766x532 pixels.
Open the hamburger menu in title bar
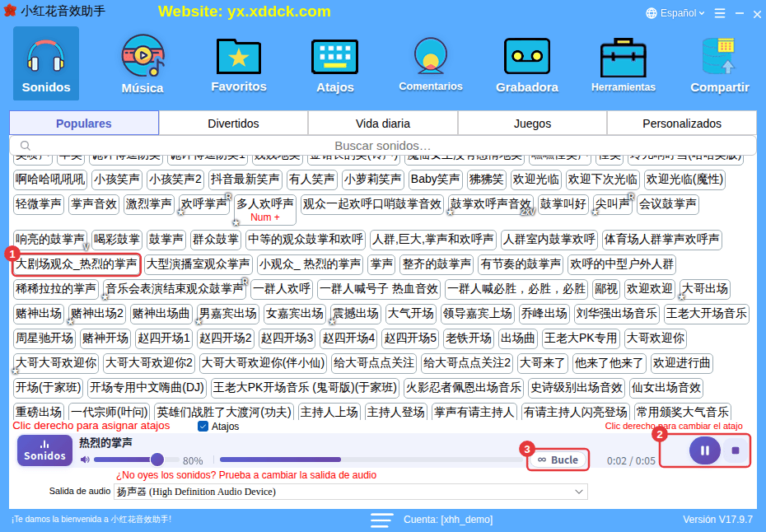coord(720,13)
